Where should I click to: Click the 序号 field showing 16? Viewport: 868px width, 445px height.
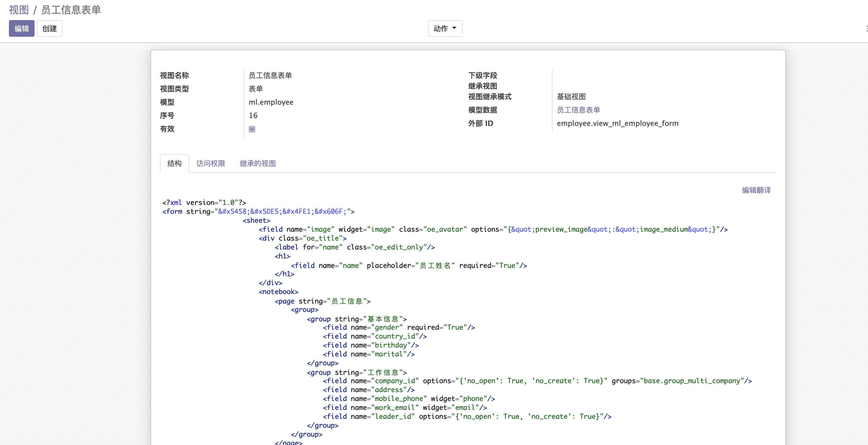coord(253,115)
